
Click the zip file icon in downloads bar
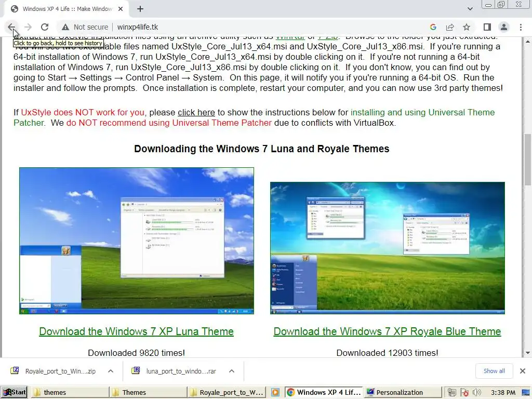coord(15,370)
